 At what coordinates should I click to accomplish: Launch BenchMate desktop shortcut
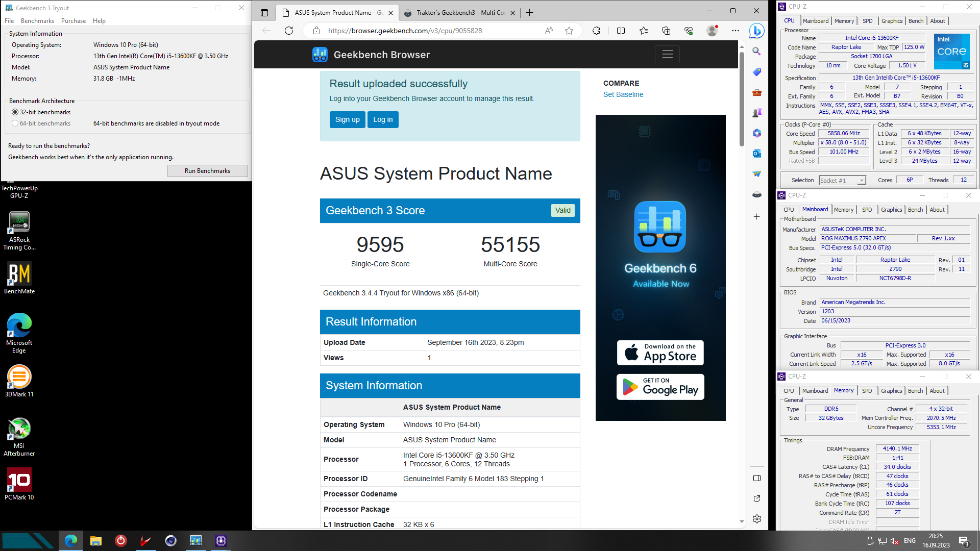pos(19,278)
